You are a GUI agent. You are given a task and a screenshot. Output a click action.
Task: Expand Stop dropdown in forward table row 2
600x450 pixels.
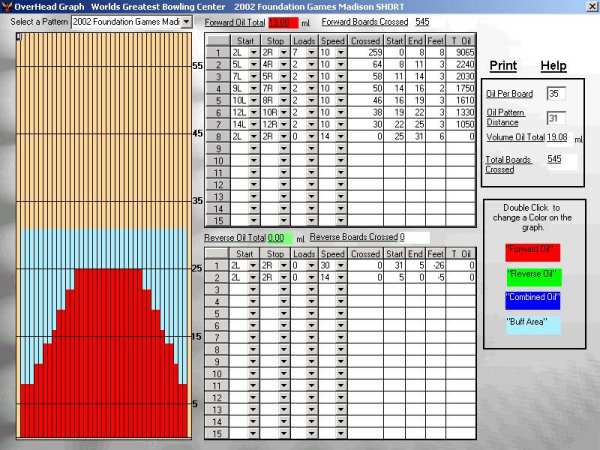[284, 62]
